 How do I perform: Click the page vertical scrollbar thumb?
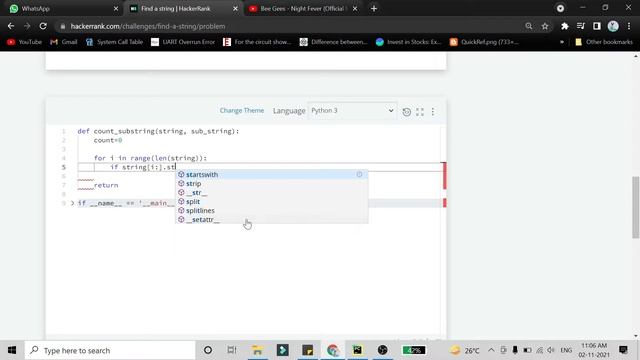[x=636, y=207]
